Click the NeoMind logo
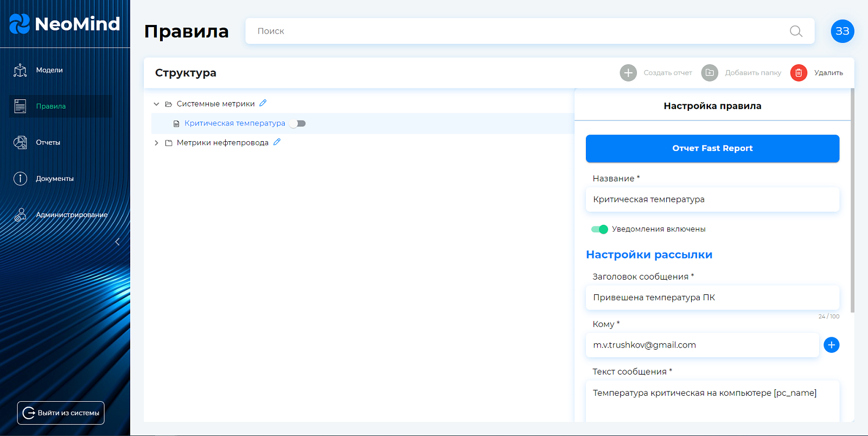The height and width of the screenshot is (436, 868). (x=65, y=23)
